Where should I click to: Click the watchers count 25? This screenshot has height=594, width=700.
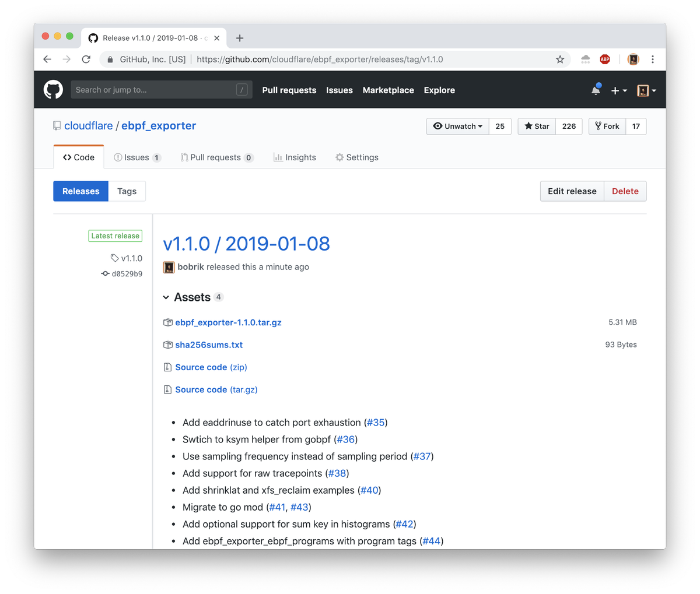click(x=500, y=126)
